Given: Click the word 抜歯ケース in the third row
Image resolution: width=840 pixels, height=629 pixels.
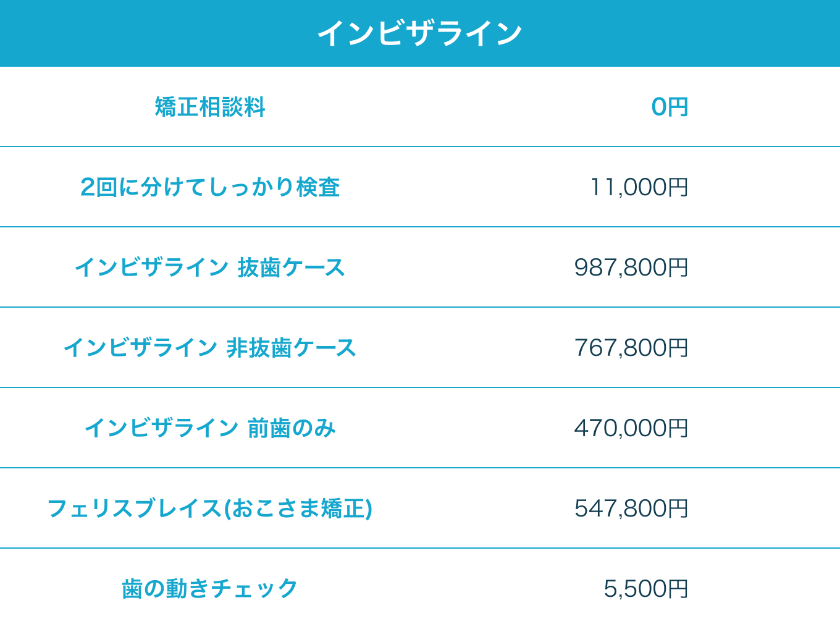Looking at the screenshot, I should [x=292, y=268].
